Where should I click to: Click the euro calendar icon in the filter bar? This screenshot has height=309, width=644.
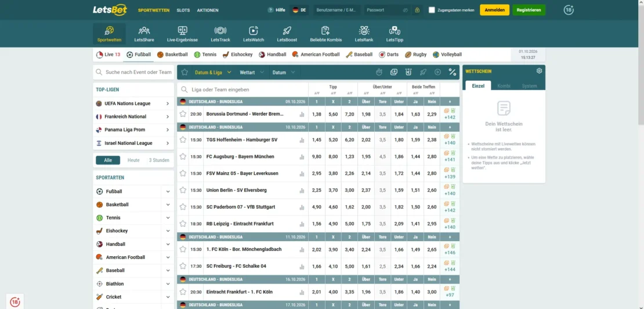click(x=408, y=73)
